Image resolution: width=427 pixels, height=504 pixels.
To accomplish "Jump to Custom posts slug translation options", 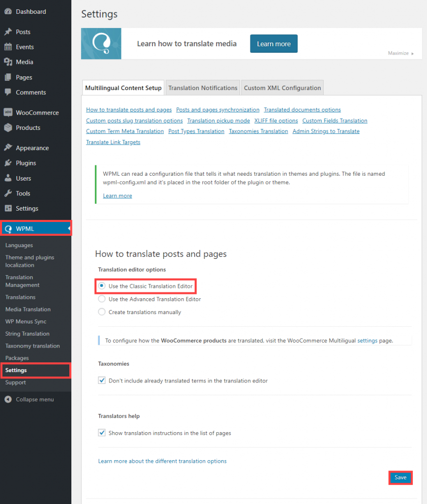I will tap(134, 121).
